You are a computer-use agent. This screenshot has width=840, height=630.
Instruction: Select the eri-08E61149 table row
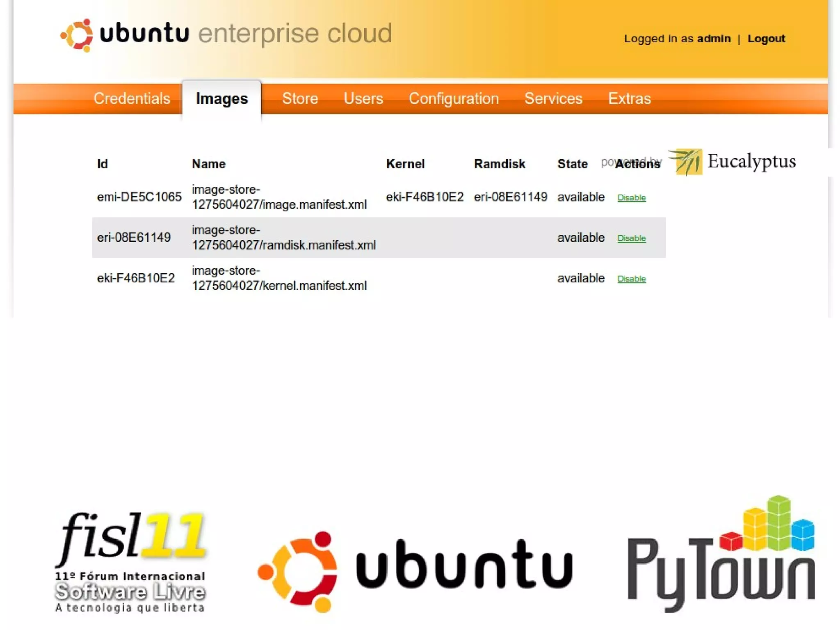click(133, 238)
